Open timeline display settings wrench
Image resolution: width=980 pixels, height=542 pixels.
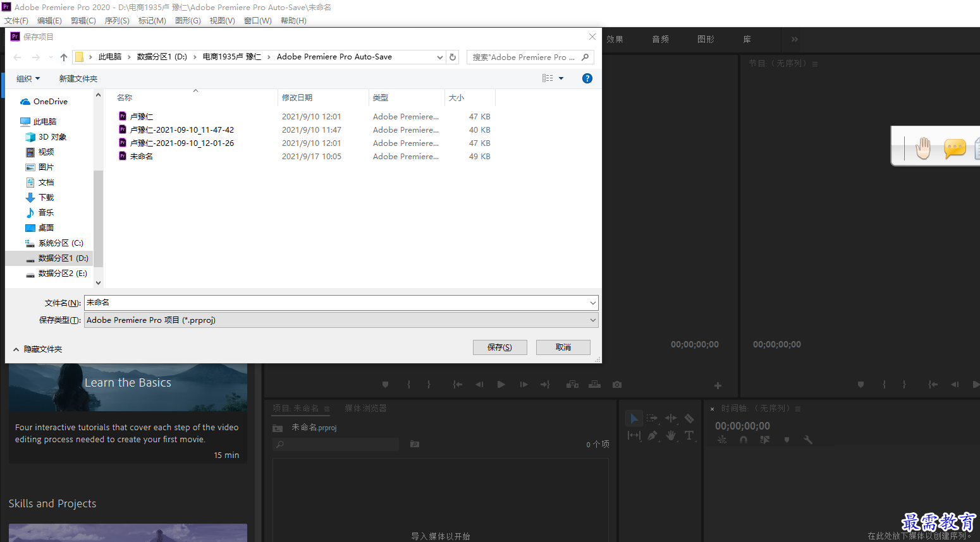pyautogui.click(x=808, y=440)
